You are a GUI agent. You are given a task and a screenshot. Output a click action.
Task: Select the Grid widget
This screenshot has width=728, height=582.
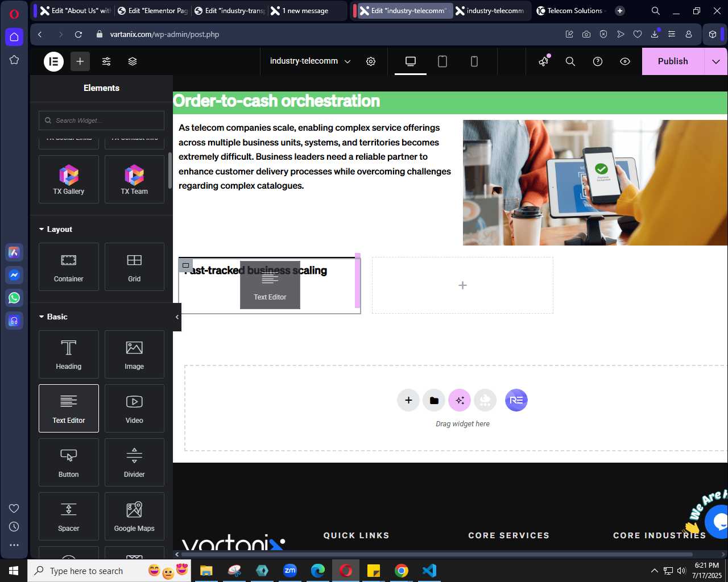134,267
